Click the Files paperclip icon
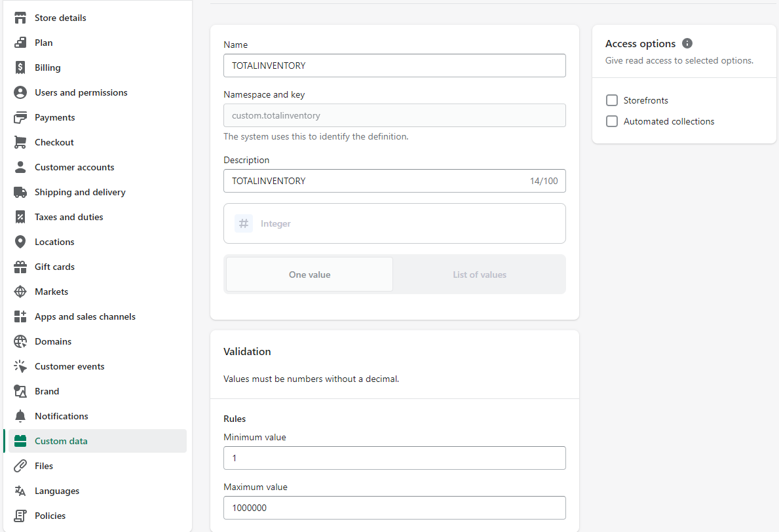 click(20, 466)
